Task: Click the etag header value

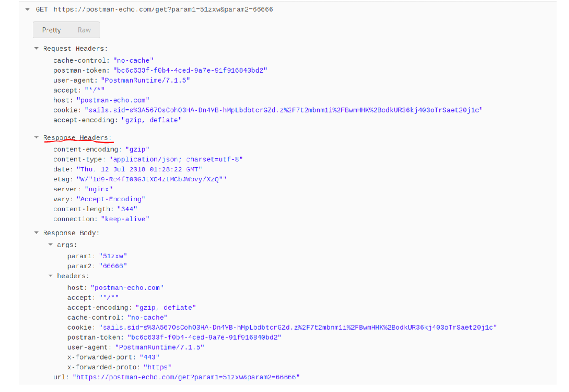Action: (x=151, y=179)
